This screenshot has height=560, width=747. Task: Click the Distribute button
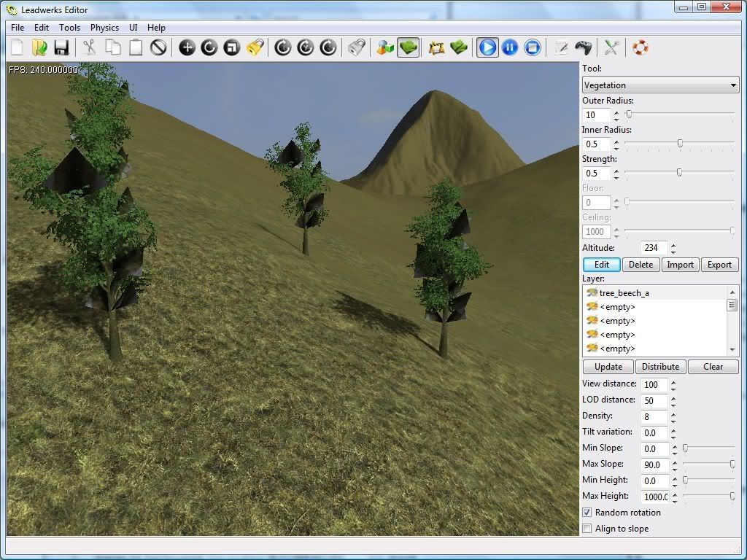click(x=660, y=367)
